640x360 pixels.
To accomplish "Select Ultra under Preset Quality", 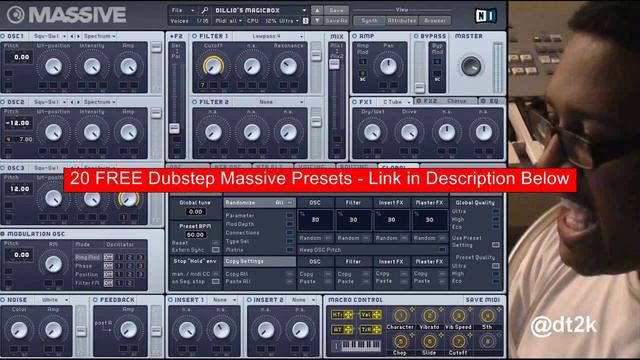I will (x=496, y=266).
